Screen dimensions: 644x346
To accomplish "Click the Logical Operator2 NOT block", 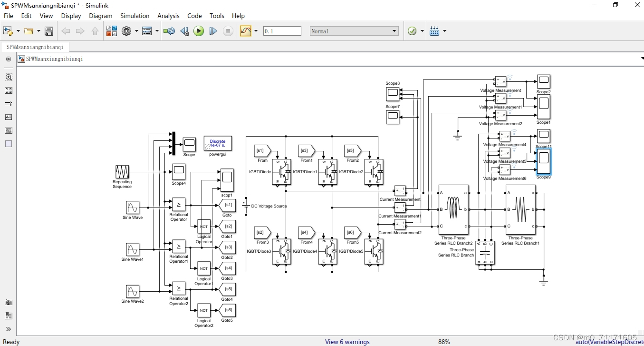I will [x=204, y=310].
